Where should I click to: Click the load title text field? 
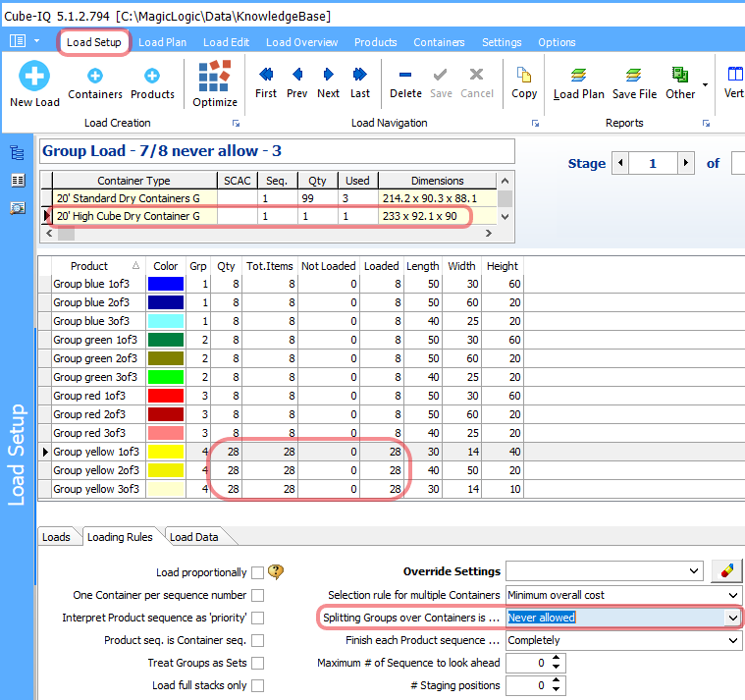coord(277,151)
